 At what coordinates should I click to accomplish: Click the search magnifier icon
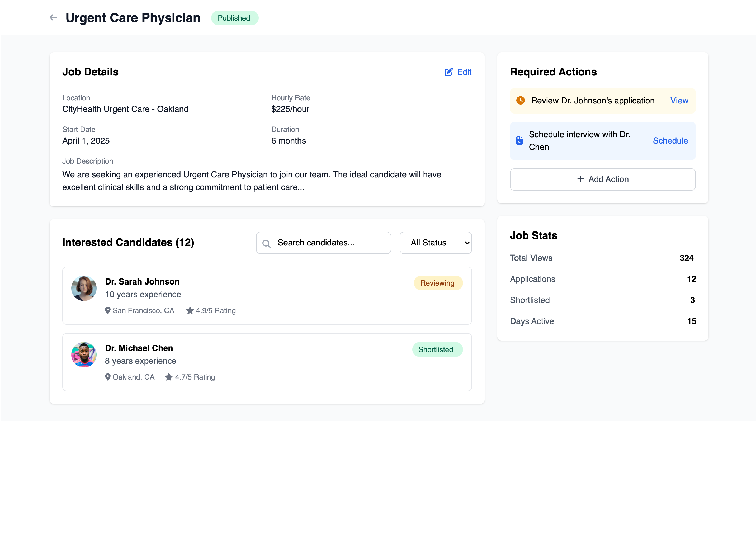266,244
